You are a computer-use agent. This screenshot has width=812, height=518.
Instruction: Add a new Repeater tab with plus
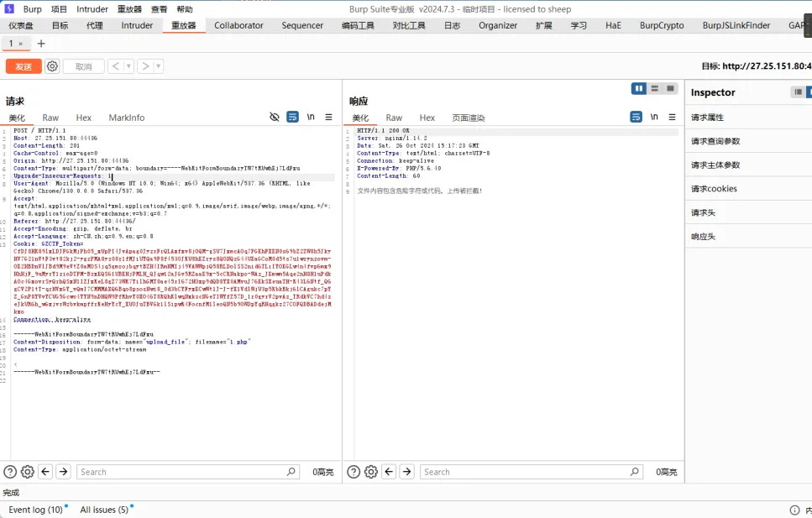click(41, 44)
